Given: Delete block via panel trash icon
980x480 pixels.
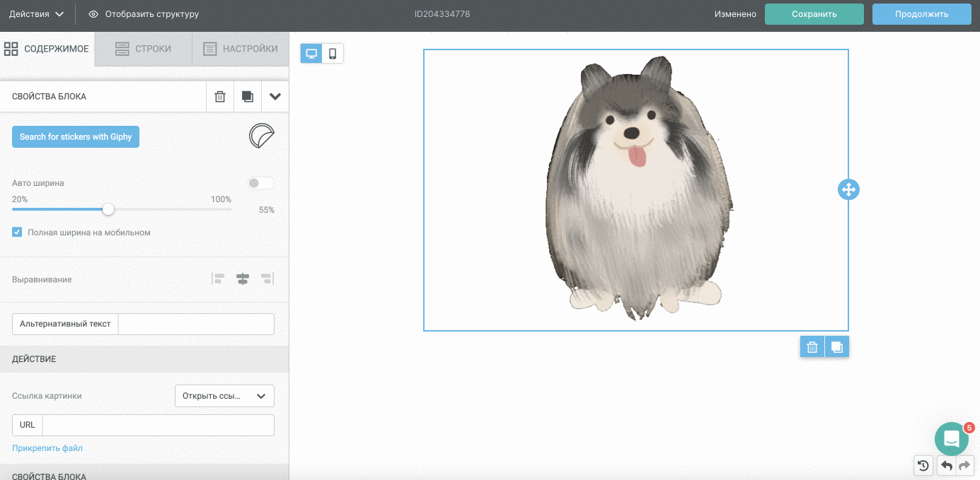Looking at the screenshot, I should click(x=220, y=96).
